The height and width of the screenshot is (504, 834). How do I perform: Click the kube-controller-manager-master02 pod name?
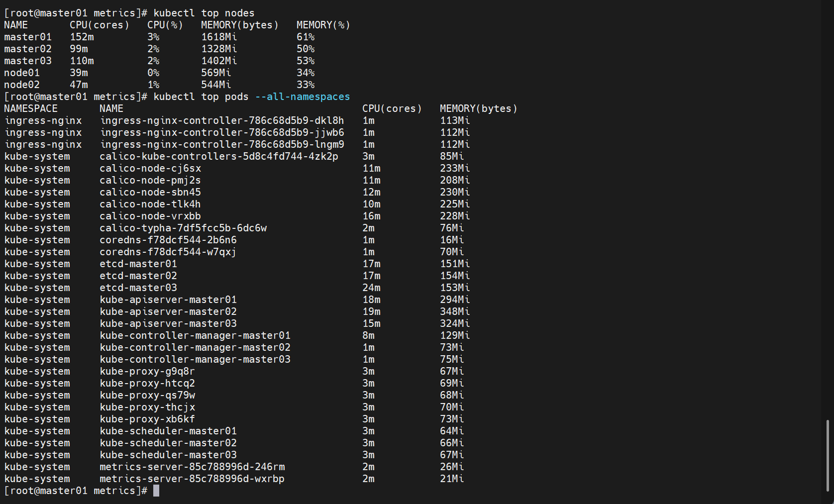pos(195,347)
